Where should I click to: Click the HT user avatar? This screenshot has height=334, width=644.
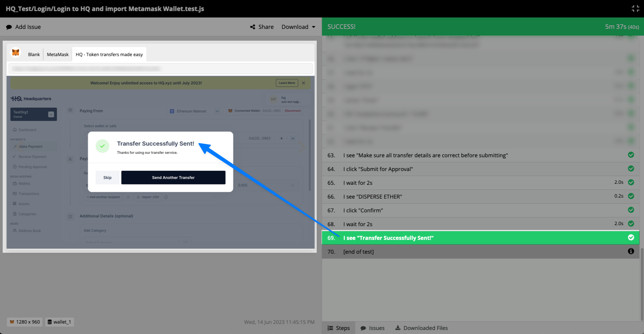point(273,99)
